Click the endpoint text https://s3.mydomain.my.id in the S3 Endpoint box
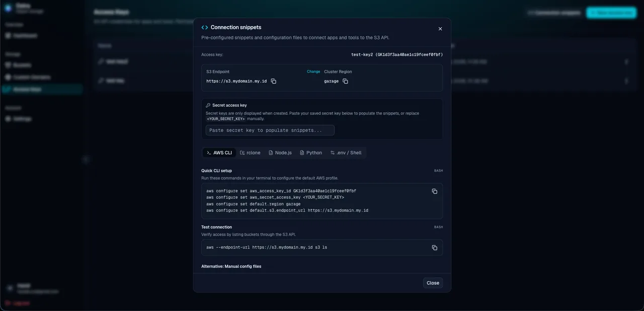Image resolution: width=644 pixels, height=311 pixels. pyautogui.click(x=236, y=81)
